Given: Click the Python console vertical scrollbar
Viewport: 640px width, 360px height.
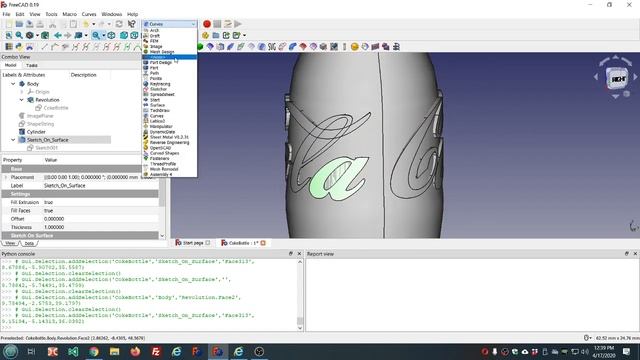Looking at the screenshot, I should click(x=300, y=294).
